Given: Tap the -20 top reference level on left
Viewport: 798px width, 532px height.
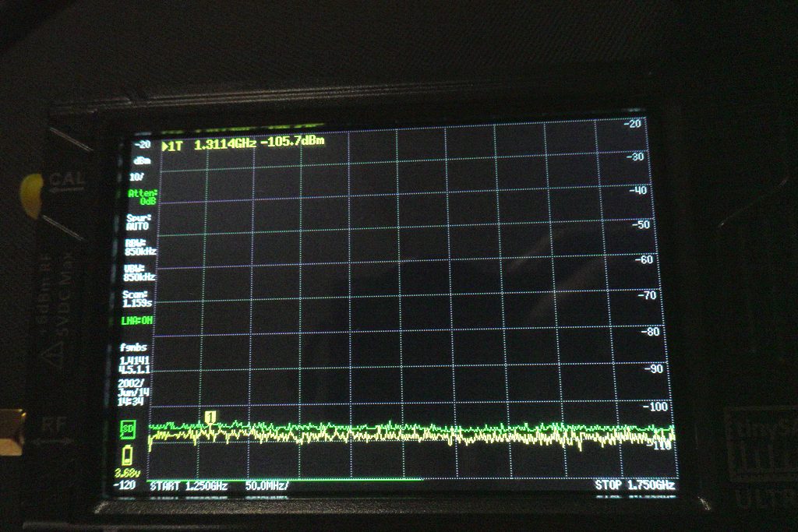Looking at the screenshot, I should click(143, 145).
